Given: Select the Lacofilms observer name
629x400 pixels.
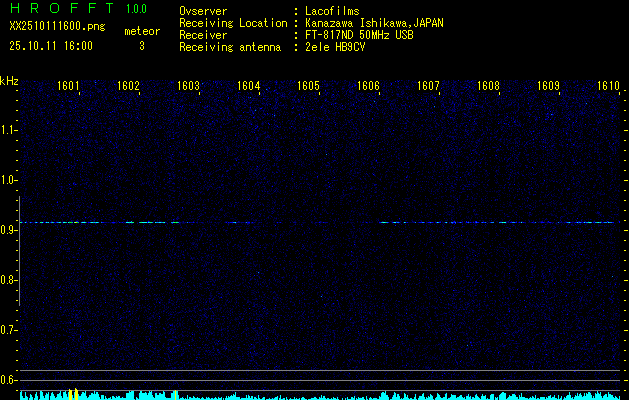Looking at the screenshot, I should (332, 11).
